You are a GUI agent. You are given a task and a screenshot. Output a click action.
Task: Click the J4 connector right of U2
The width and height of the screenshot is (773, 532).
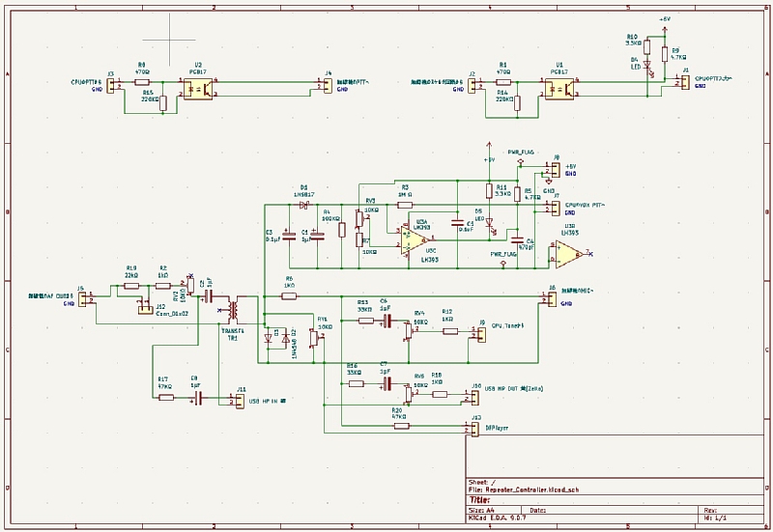pos(327,86)
